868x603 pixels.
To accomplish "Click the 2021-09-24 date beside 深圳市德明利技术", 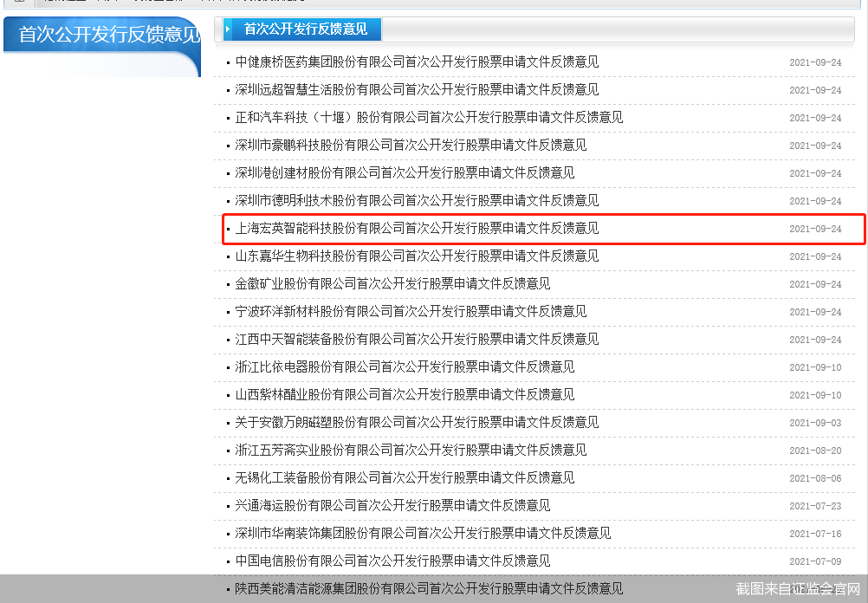I will (815, 201).
